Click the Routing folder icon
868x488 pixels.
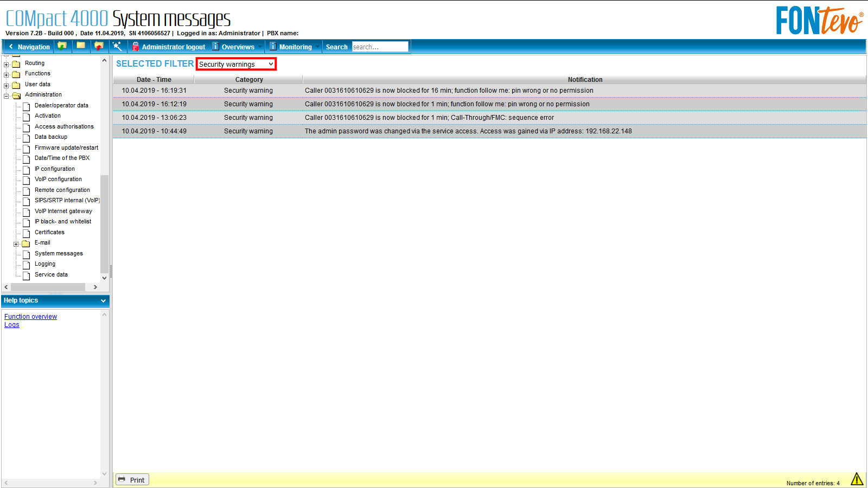[x=16, y=64]
